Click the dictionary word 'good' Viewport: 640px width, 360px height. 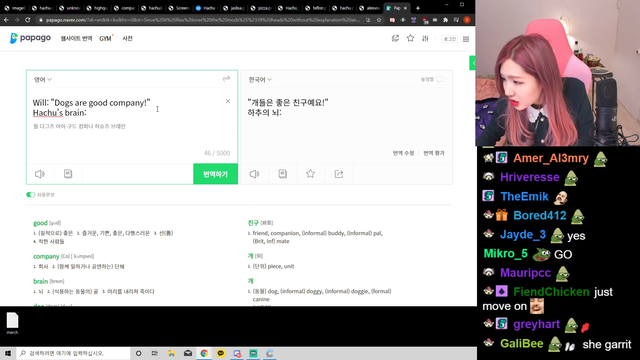click(40, 223)
